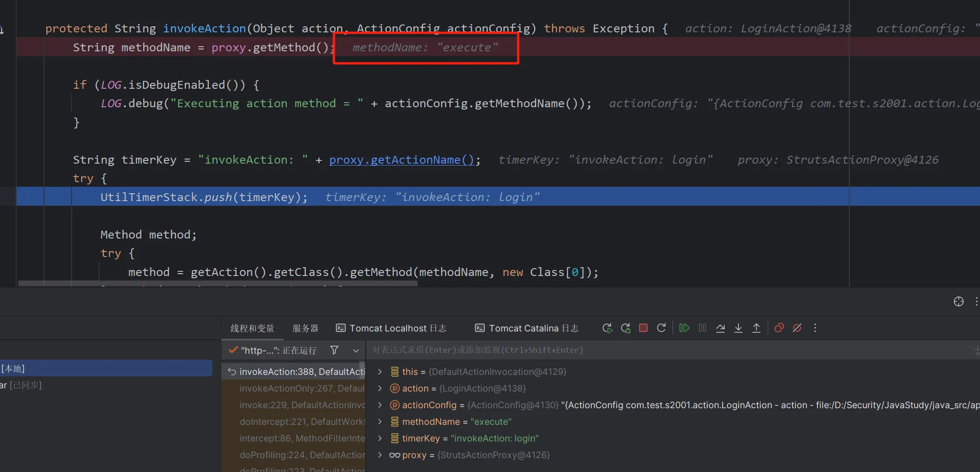Click the getMethod call on reflection line

coord(381,272)
